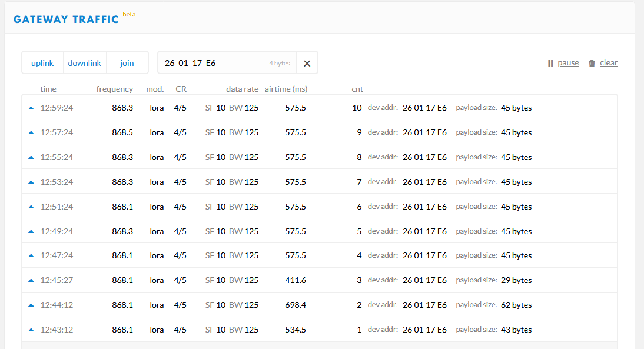Expand the 12:59:24 uplink arrow icon
The width and height of the screenshot is (644, 349).
click(x=31, y=108)
